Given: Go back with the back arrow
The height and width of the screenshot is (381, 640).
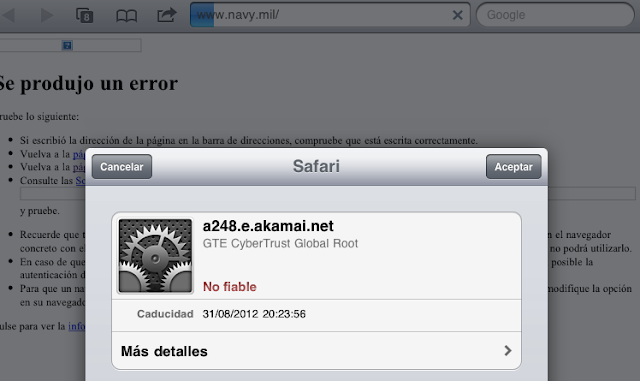Looking at the screenshot, I should (8, 16).
